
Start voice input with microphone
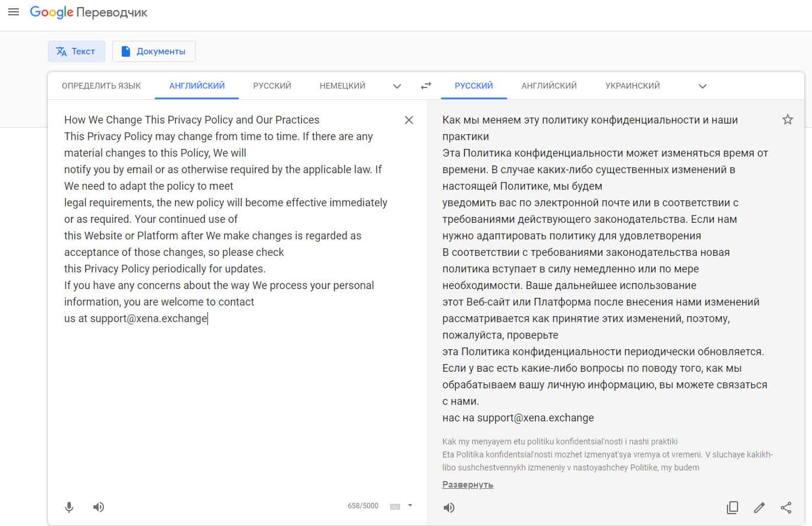click(x=69, y=507)
